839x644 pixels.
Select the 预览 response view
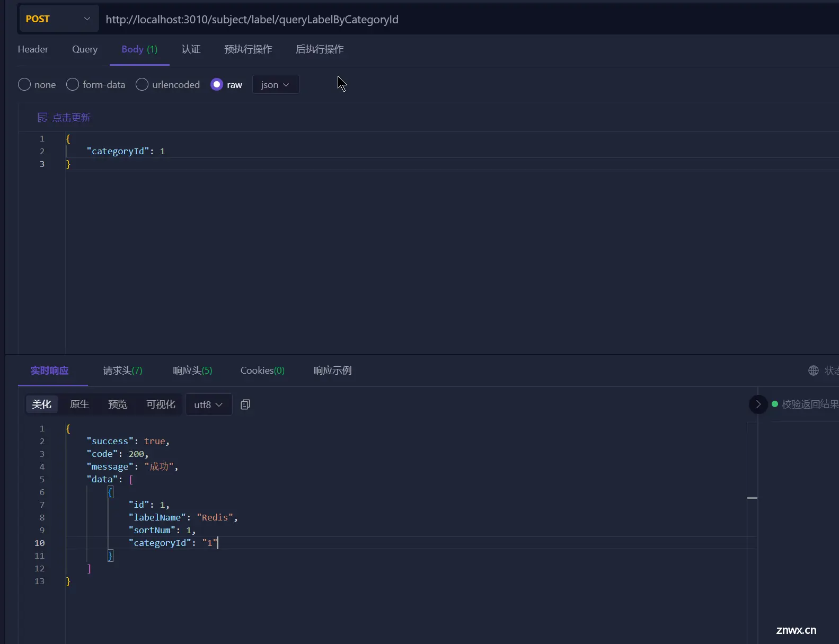point(118,404)
